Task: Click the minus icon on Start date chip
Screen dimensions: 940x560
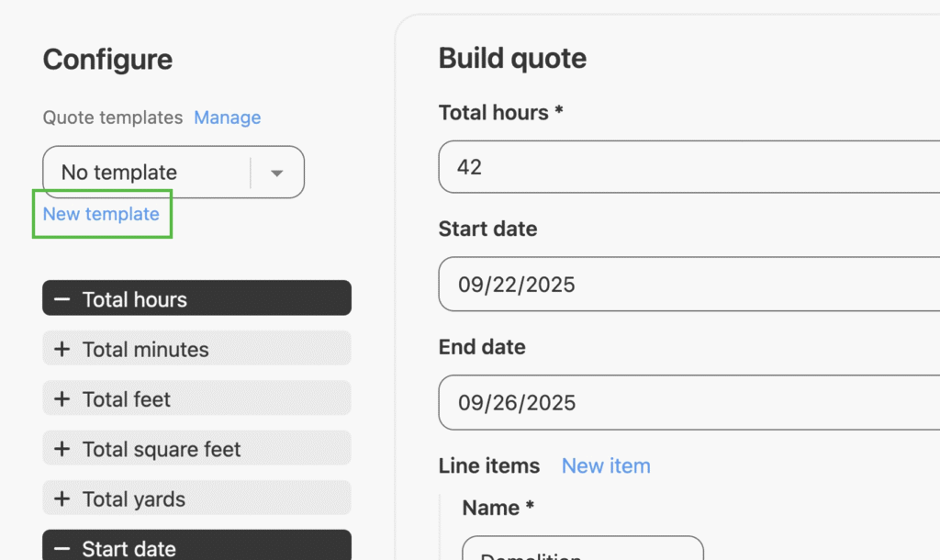Action: pyautogui.click(x=62, y=548)
